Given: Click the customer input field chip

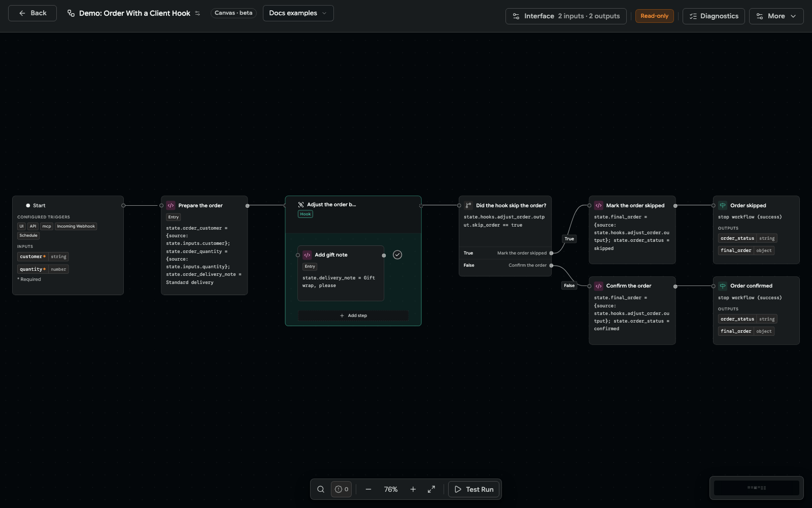Looking at the screenshot, I should pyautogui.click(x=43, y=257).
